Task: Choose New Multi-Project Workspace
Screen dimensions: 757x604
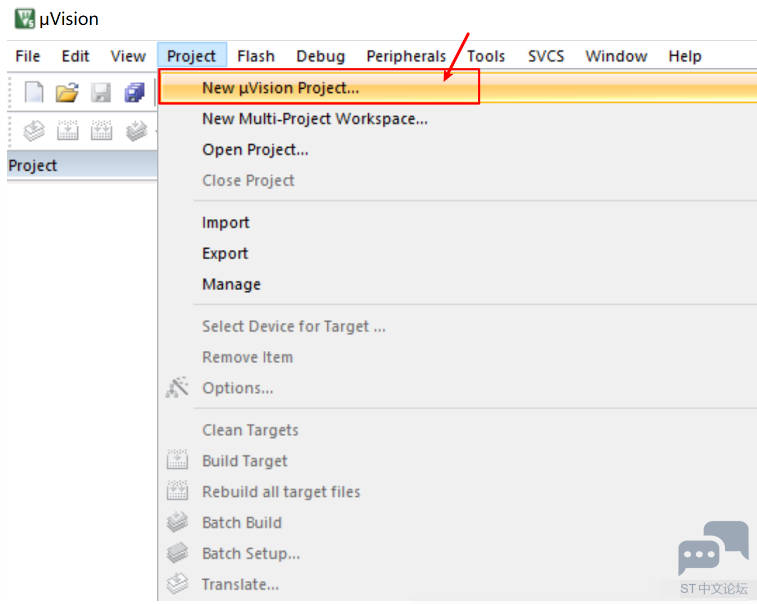Action: 458,118
